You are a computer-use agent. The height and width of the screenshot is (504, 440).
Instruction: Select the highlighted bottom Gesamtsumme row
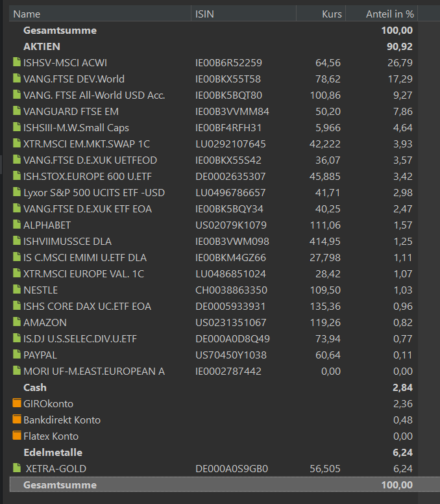point(225,485)
